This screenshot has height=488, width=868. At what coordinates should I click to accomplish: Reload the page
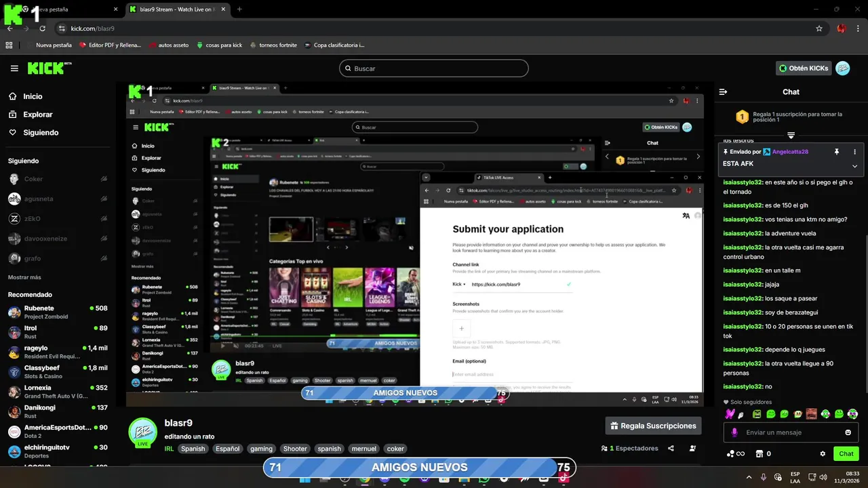pos(43,28)
